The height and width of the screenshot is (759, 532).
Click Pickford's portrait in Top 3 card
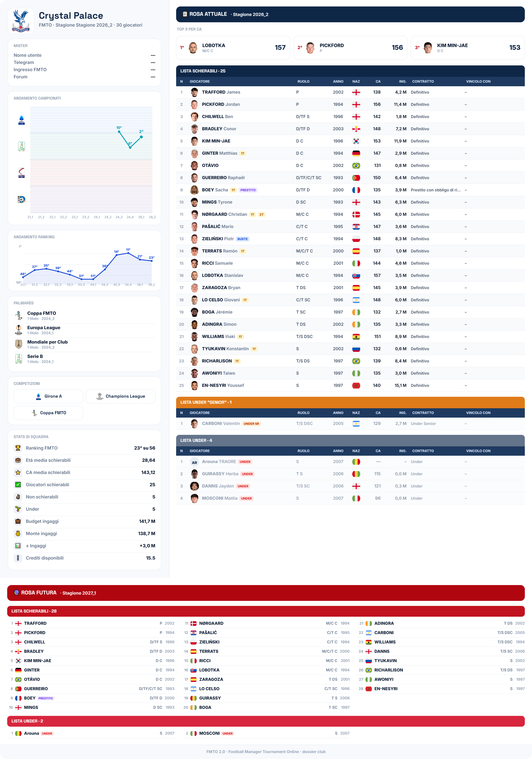click(310, 48)
